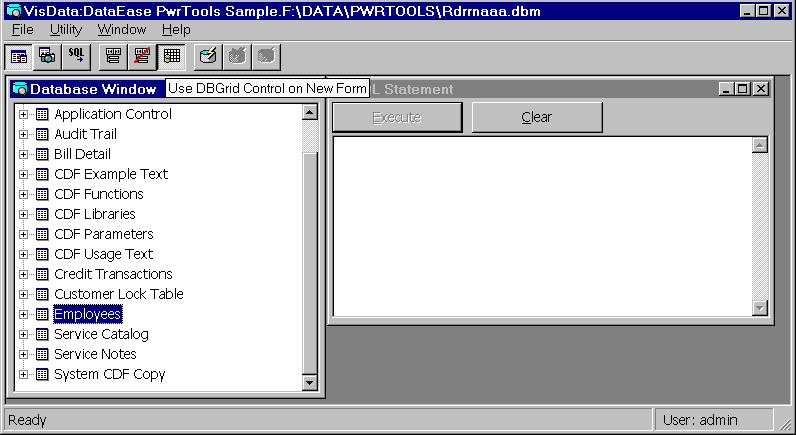This screenshot has width=796, height=435.
Task: Click the CDF Parameters table icon
Action: 43,235
